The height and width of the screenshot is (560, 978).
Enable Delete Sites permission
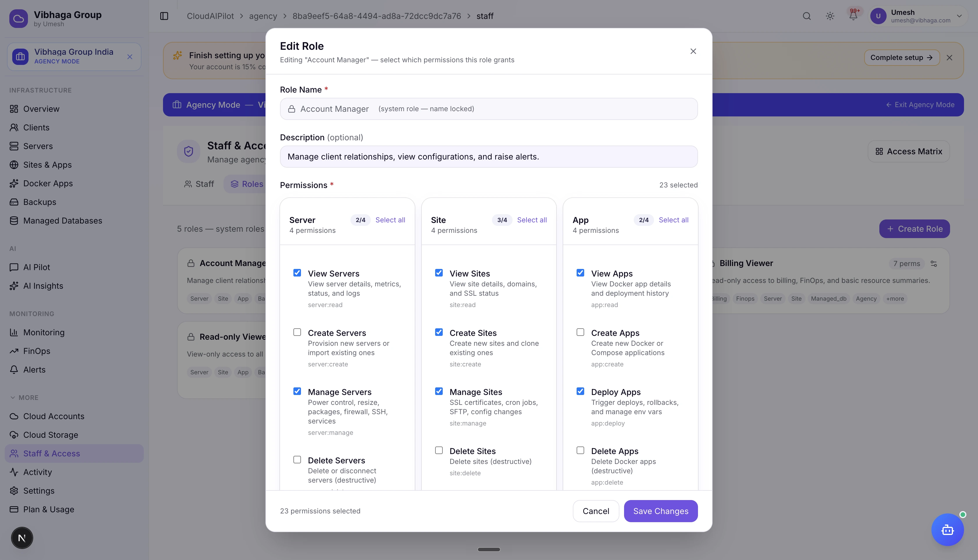pos(439,450)
